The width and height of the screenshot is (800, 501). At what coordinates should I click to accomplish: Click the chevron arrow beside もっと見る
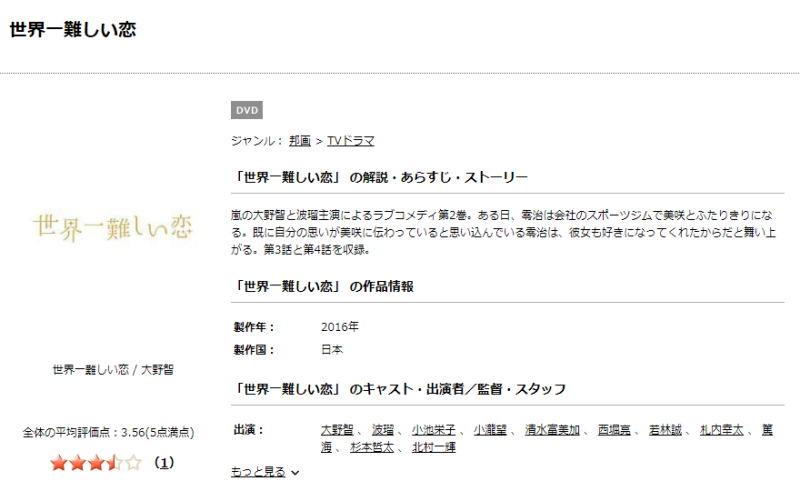pyautogui.click(x=295, y=473)
